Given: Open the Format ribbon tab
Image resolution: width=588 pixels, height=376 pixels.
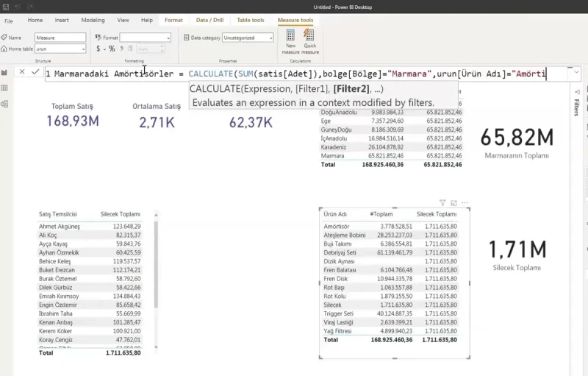Looking at the screenshot, I should tap(173, 21).
